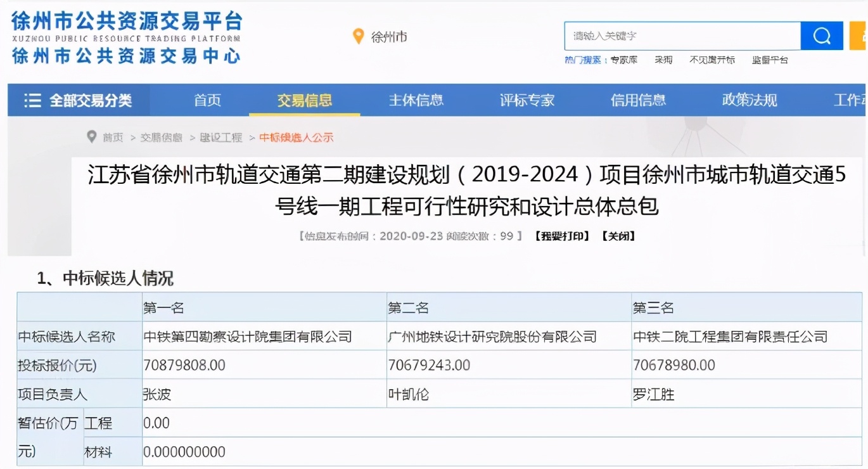868x469 pixels.
Task: Open the 评标专家 tab
Action: (x=527, y=100)
